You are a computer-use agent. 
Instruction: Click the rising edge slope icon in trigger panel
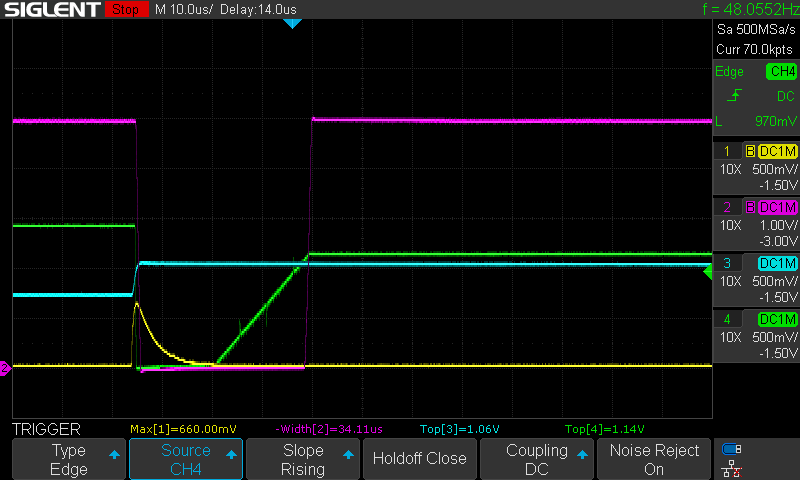tap(733, 96)
